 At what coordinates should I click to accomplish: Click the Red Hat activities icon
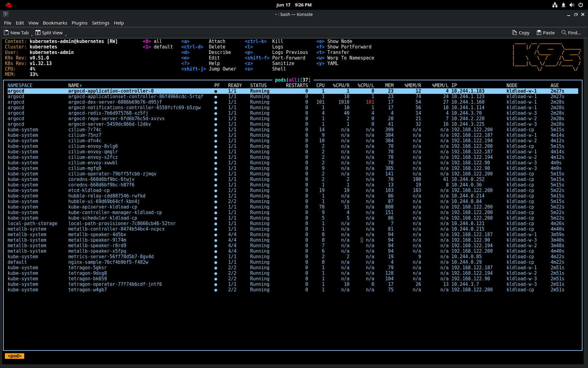(x=9, y=5)
